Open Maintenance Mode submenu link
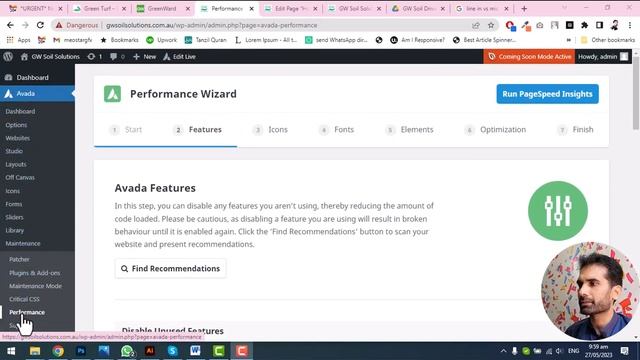Viewport: 640px width, 360px height. coord(35,286)
